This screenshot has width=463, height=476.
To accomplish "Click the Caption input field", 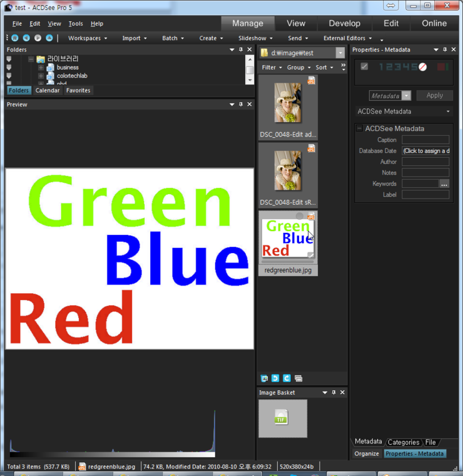I will click(x=425, y=140).
